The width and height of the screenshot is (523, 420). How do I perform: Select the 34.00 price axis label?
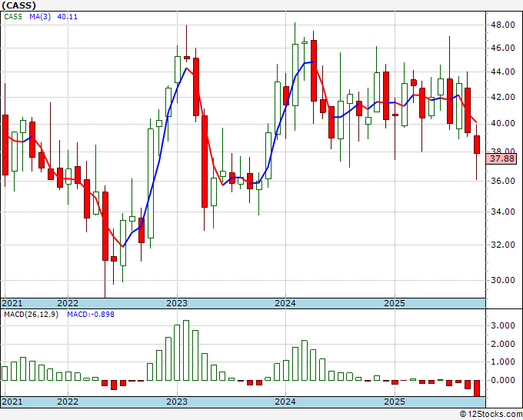pyautogui.click(x=502, y=212)
